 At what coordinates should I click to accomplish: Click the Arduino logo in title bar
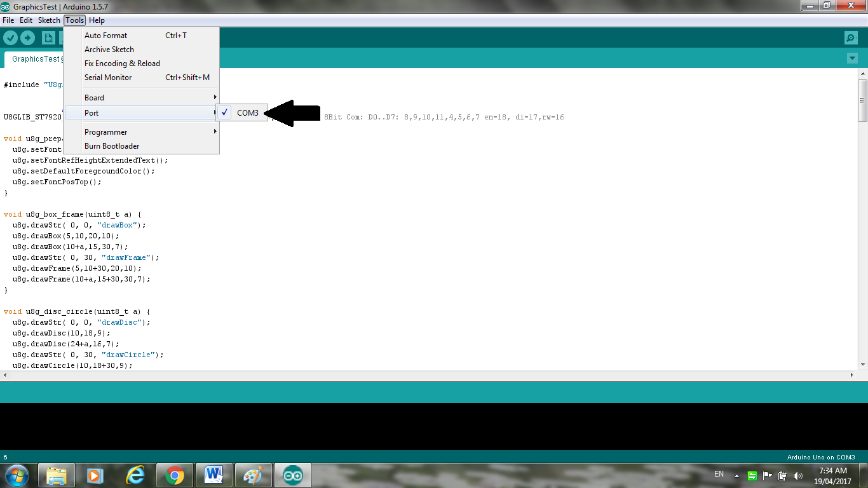click(x=6, y=6)
